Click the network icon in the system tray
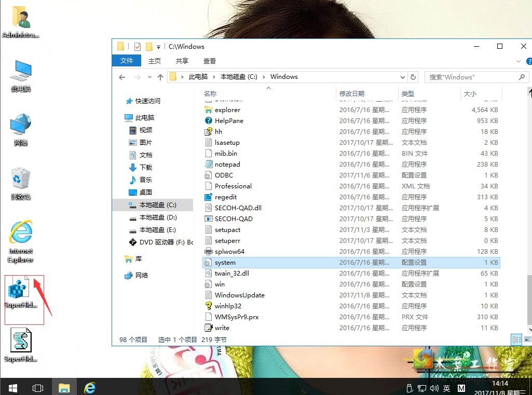This screenshot has width=532, height=395. [422, 388]
